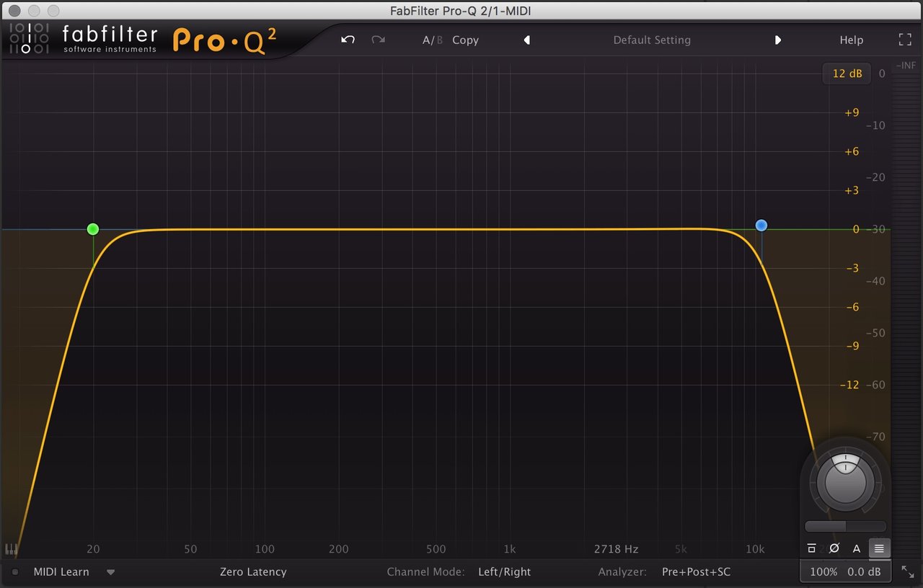Click the phase invert icon

(834, 548)
